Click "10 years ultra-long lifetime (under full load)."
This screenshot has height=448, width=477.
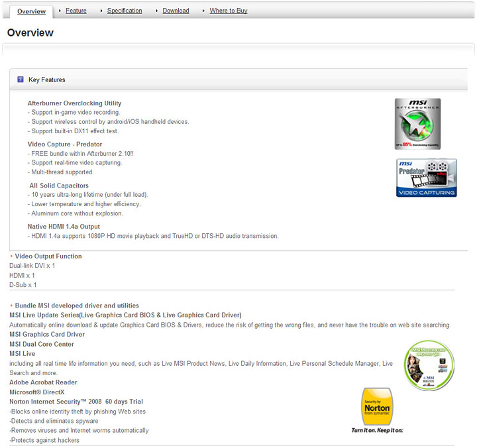[87, 195]
